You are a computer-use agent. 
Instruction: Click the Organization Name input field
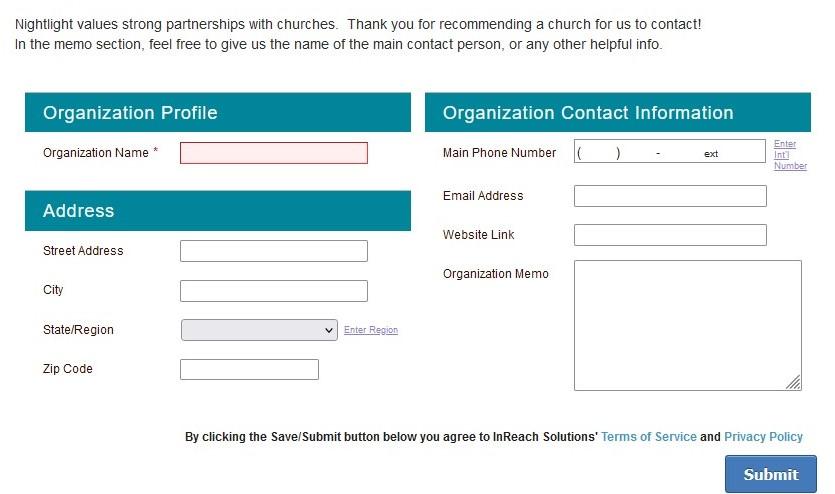point(273,153)
